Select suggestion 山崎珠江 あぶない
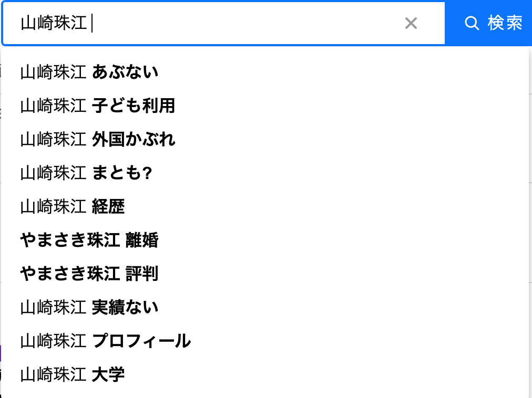 [x=265, y=72]
